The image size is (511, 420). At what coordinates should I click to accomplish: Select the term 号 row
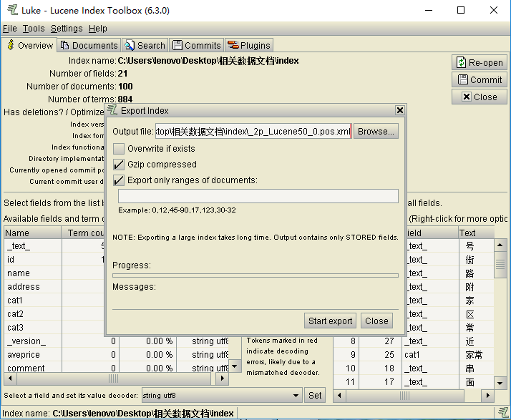click(449, 246)
